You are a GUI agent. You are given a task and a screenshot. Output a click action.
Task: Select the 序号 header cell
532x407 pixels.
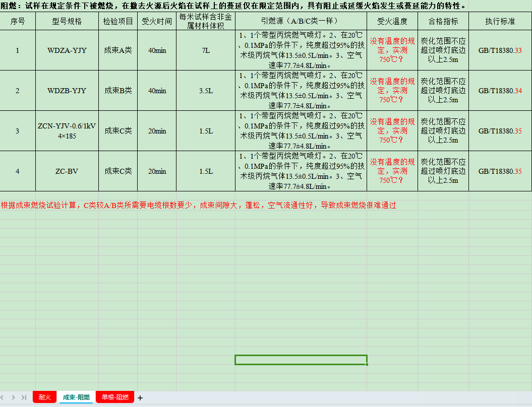[x=18, y=22]
